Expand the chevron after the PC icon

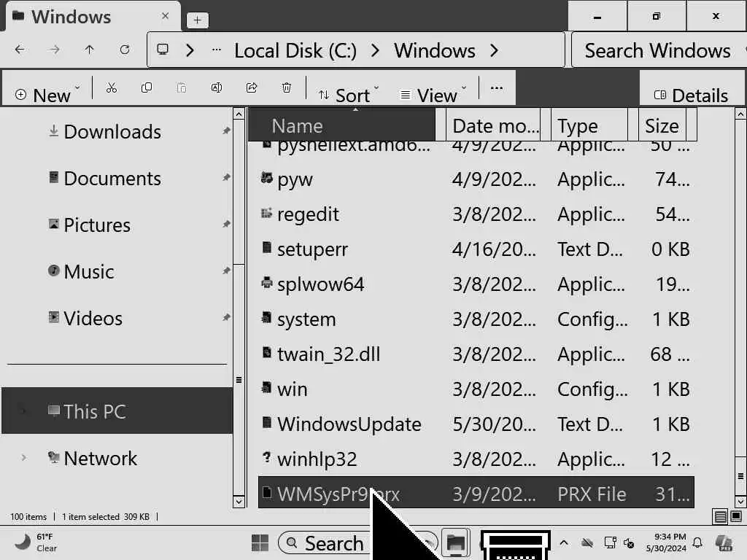tap(190, 50)
